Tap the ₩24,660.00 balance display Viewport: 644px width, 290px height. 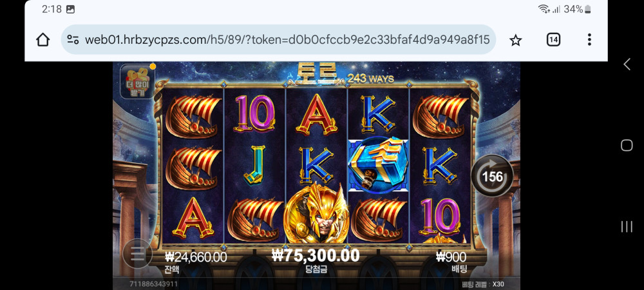tap(196, 257)
